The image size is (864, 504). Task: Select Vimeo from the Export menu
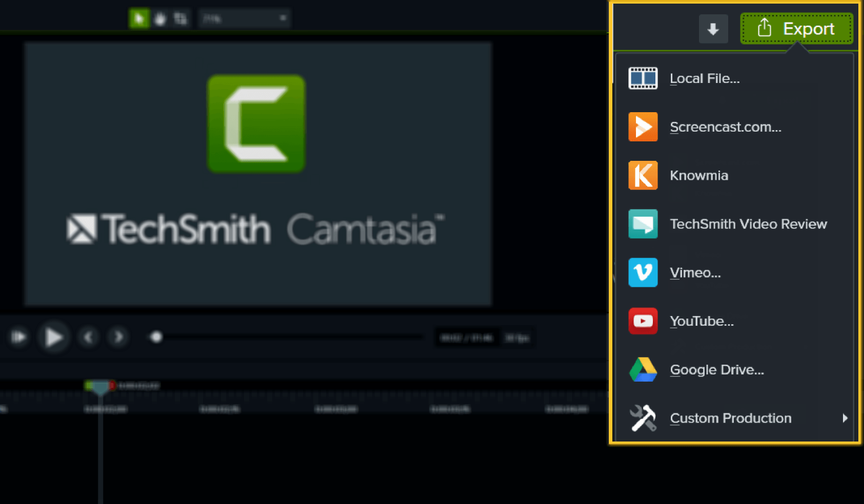tap(695, 272)
